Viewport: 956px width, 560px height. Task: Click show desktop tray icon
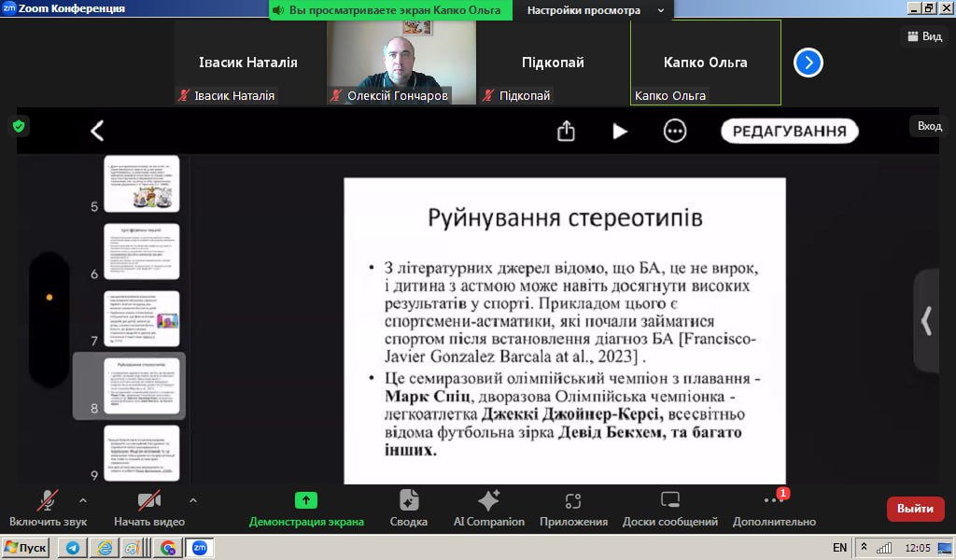945,548
